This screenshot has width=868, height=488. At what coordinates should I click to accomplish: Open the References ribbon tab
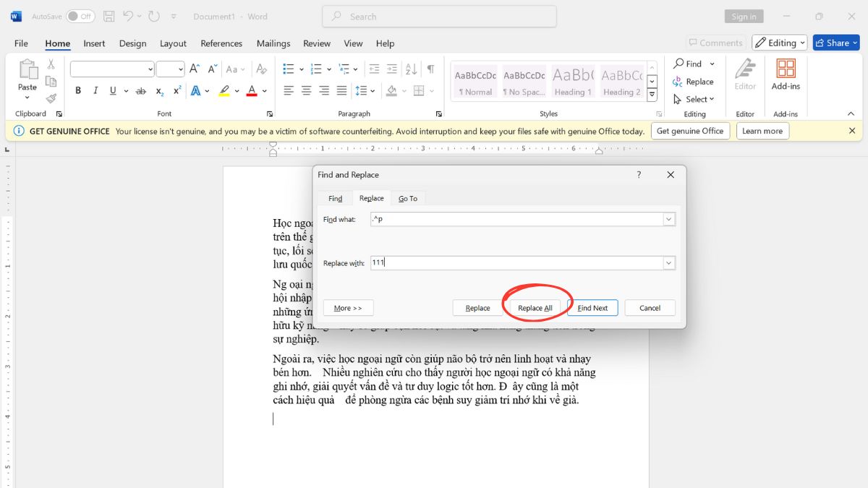[x=221, y=43]
